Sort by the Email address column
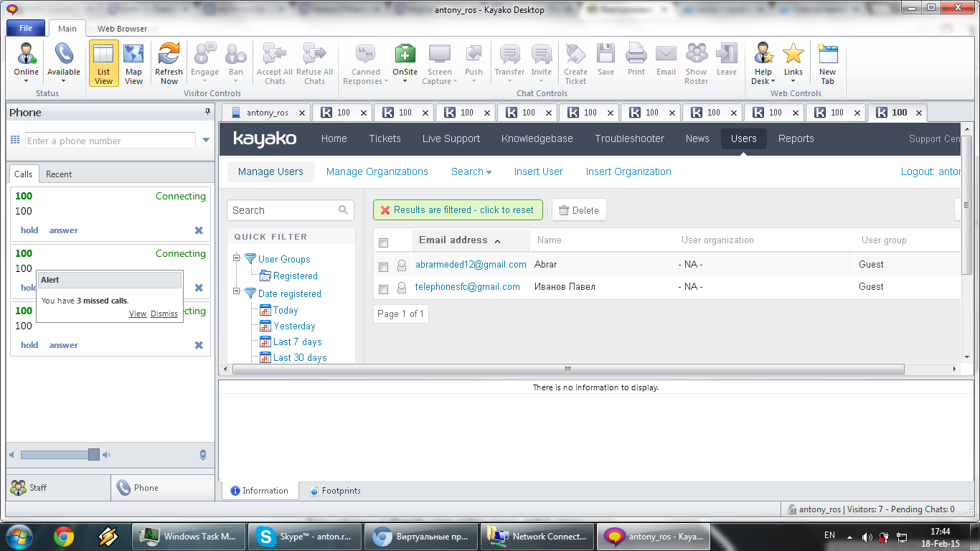The height and width of the screenshot is (551, 980). pyautogui.click(x=471, y=240)
